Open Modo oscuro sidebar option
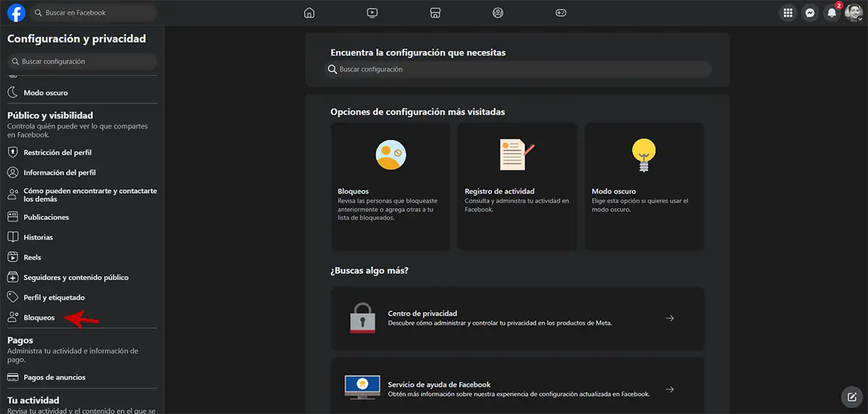This screenshot has height=414, width=868. [x=46, y=92]
